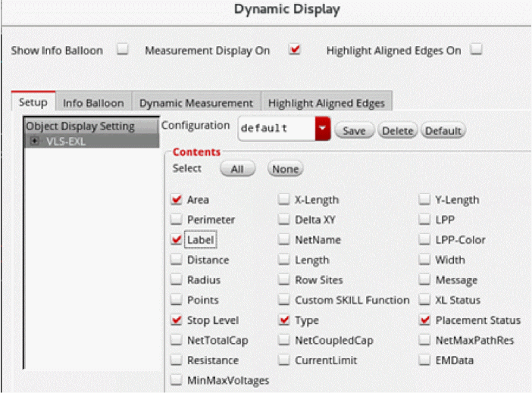Check the Perimeter option
The image size is (532, 393).
[177, 220]
